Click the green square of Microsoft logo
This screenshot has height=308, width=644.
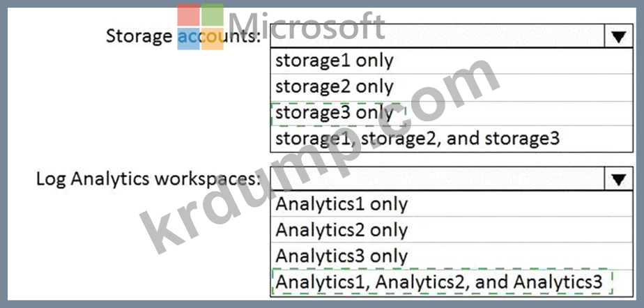click(213, 15)
